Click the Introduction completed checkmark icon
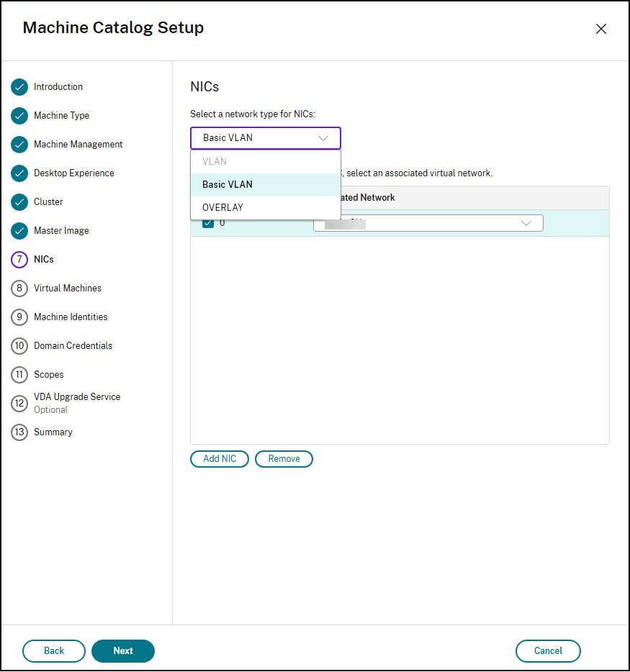Screen dimensions: 630x672 [19, 86]
